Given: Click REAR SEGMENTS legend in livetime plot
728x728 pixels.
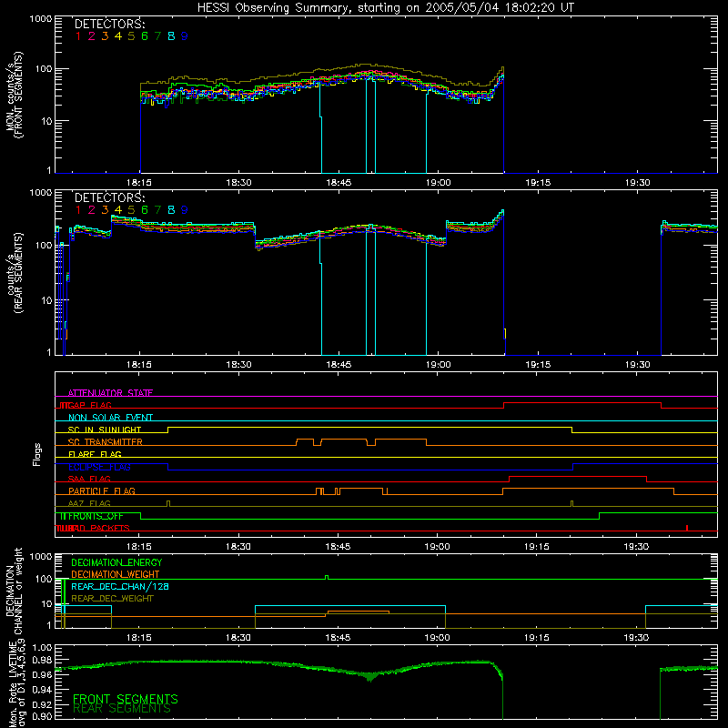Looking at the screenshot, I should click(x=122, y=709).
